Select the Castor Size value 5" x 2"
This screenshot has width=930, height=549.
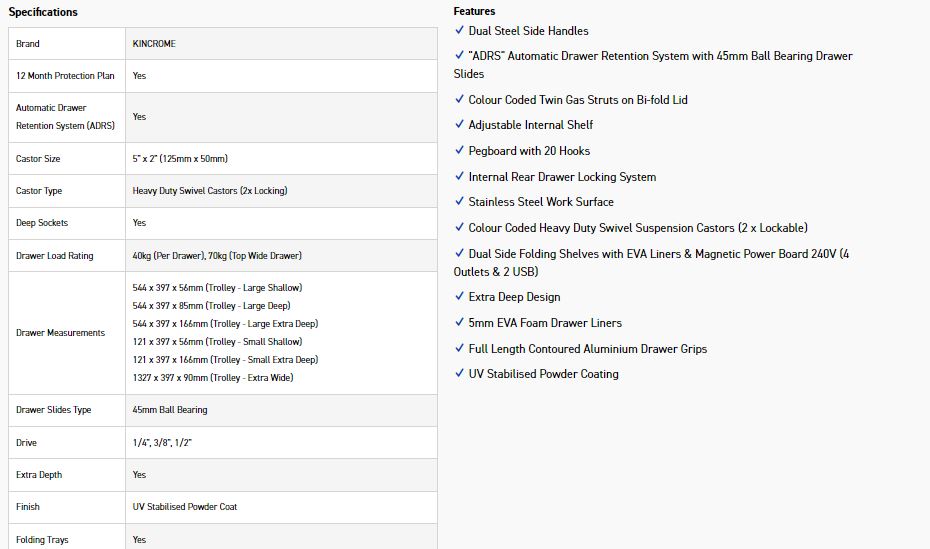click(x=180, y=159)
